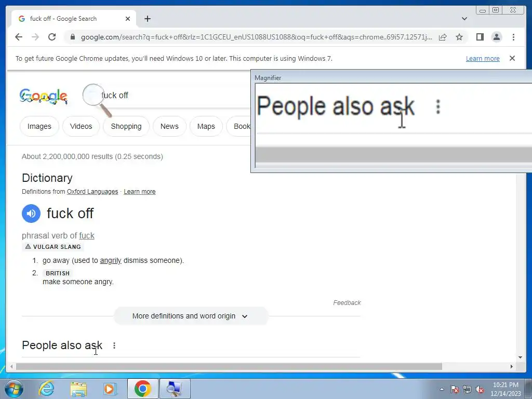
Task: Open People also ask options menu
Action: (114, 345)
